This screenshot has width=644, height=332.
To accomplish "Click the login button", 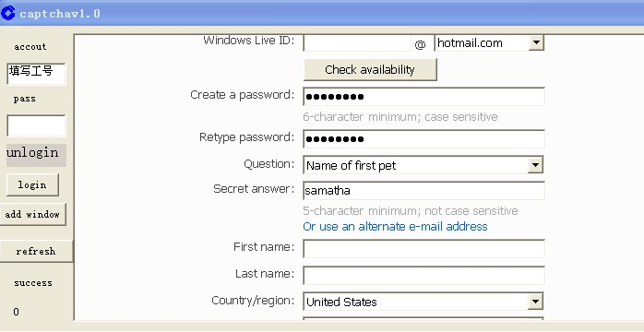I will tap(32, 184).
